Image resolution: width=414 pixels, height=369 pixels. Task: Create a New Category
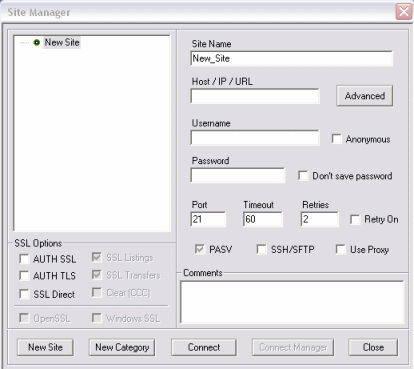tap(122, 347)
